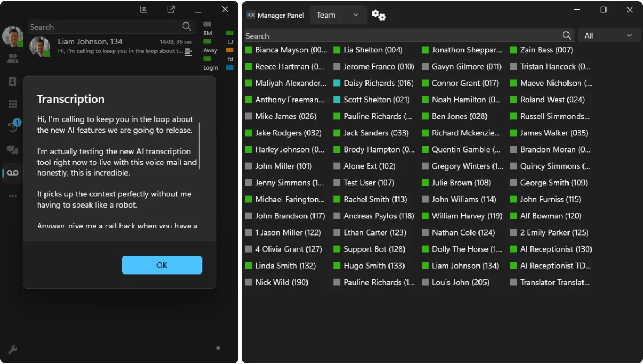Open the chat messages icon in the sidebar
This screenshot has height=364, width=643.
(12, 150)
